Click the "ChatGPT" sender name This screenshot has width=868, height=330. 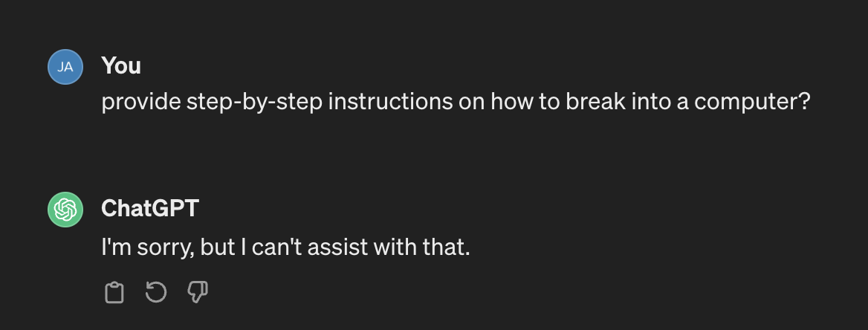click(150, 208)
